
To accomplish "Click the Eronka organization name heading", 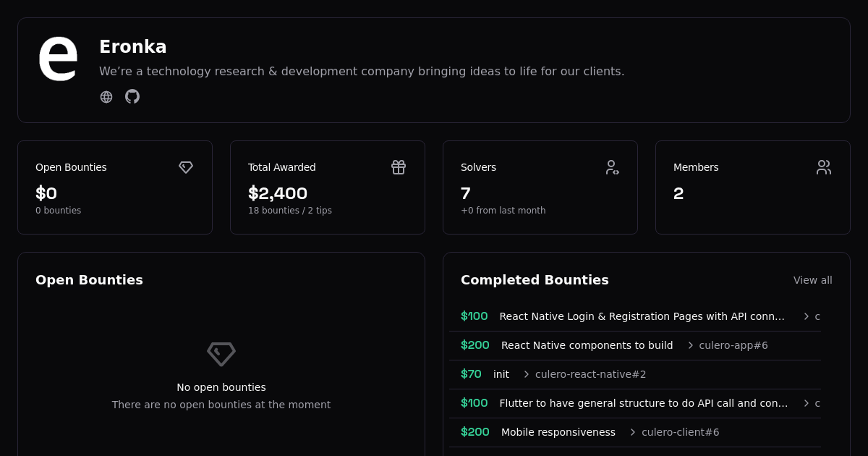I will point(133,47).
